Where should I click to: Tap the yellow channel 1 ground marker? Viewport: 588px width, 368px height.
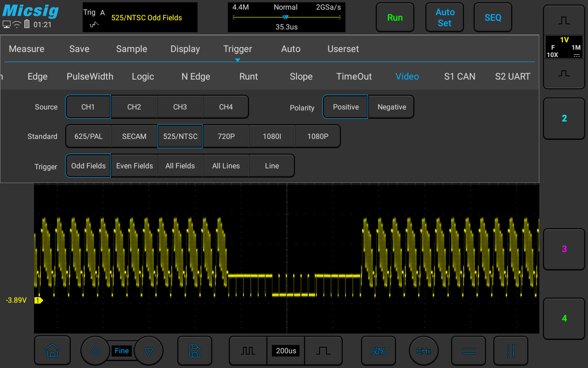(39, 300)
